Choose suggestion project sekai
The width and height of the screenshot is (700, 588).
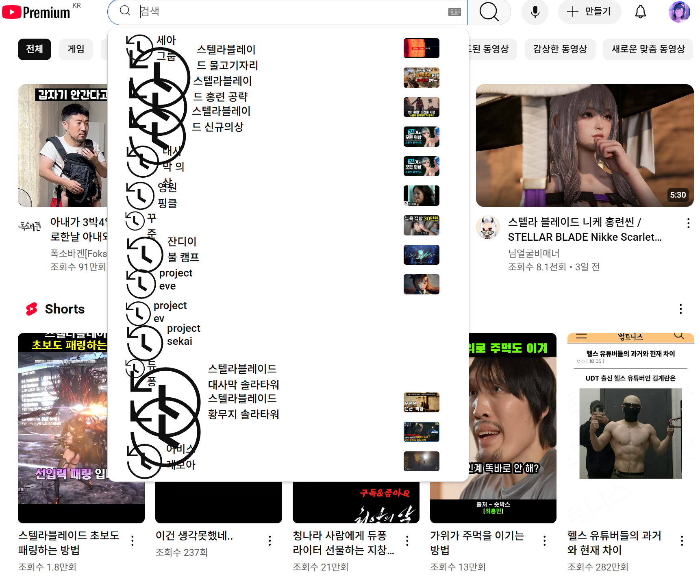183,335
